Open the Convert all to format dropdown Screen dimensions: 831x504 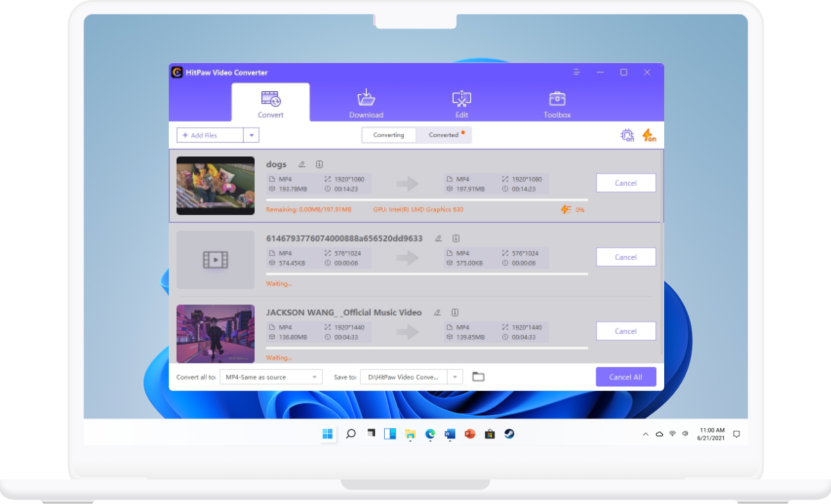click(271, 377)
